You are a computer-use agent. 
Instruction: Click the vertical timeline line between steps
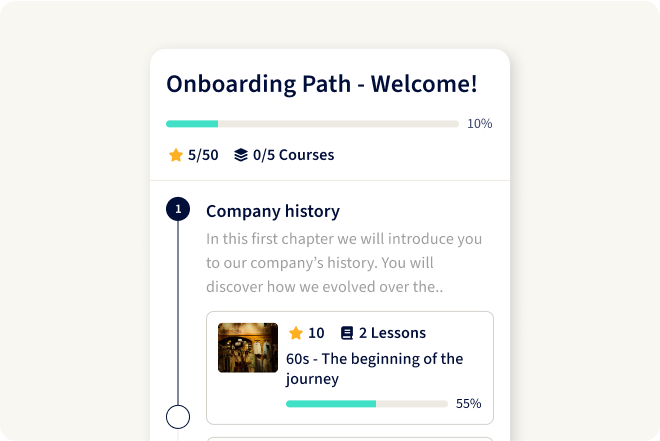pyautogui.click(x=178, y=312)
